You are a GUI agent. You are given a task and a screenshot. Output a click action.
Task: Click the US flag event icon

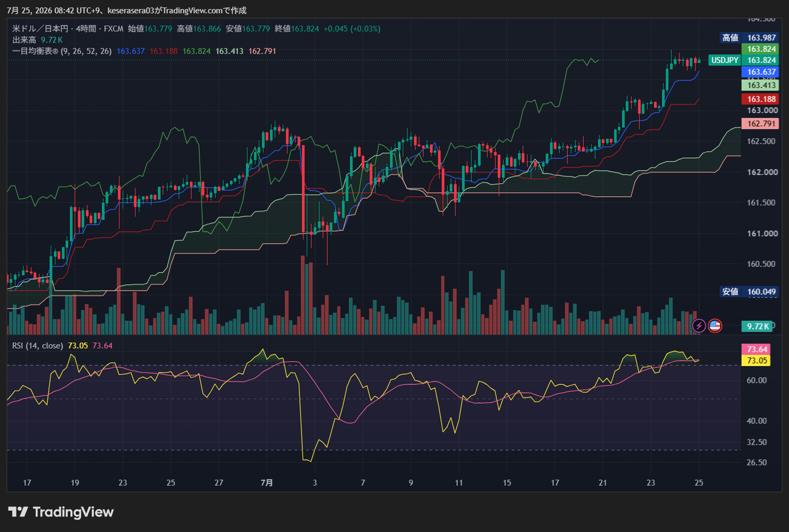coord(715,325)
